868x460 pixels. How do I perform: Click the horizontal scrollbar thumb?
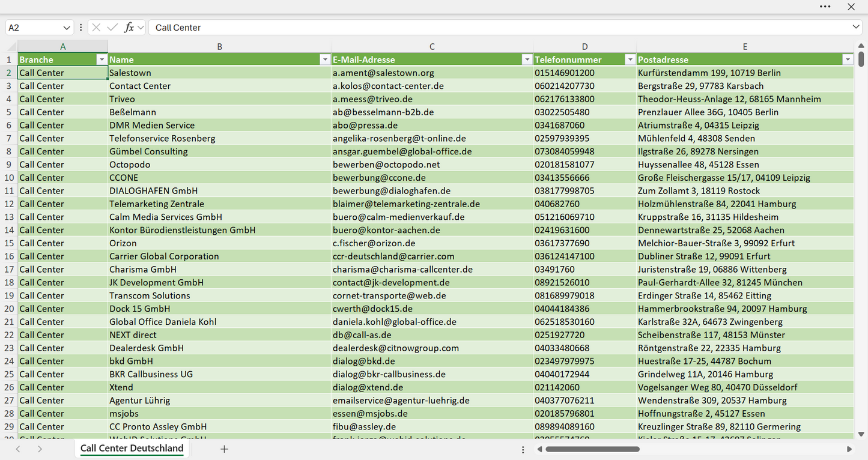click(592, 449)
